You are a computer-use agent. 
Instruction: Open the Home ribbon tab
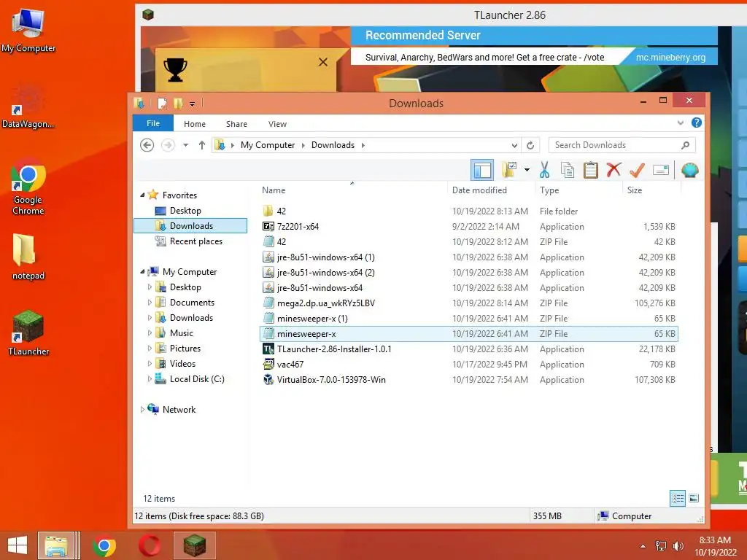pyautogui.click(x=195, y=124)
